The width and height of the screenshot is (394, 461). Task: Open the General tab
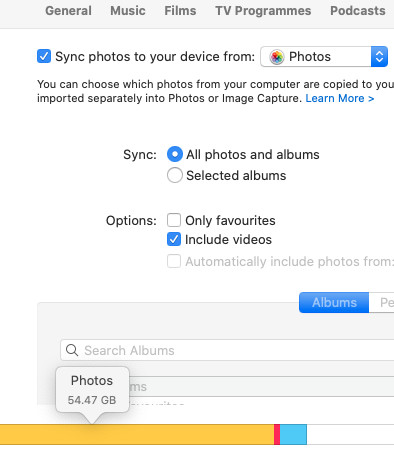click(x=68, y=11)
